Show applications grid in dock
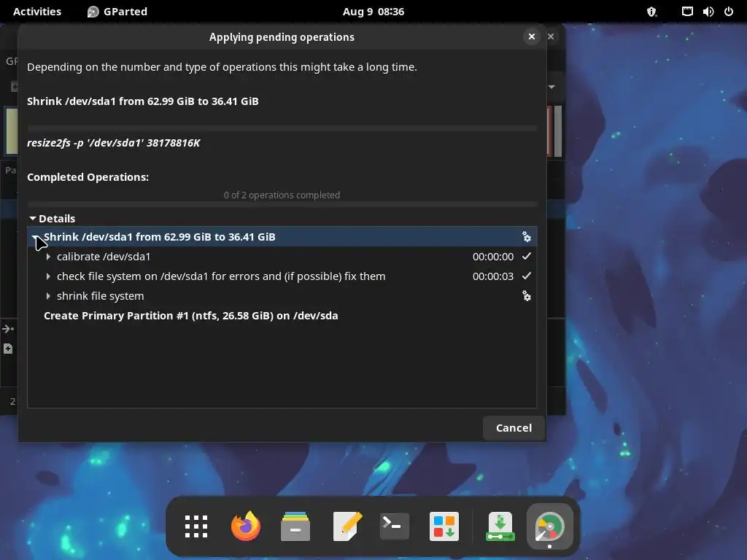Image resolution: width=747 pixels, height=560 pixels. click(x=196, y=526)
